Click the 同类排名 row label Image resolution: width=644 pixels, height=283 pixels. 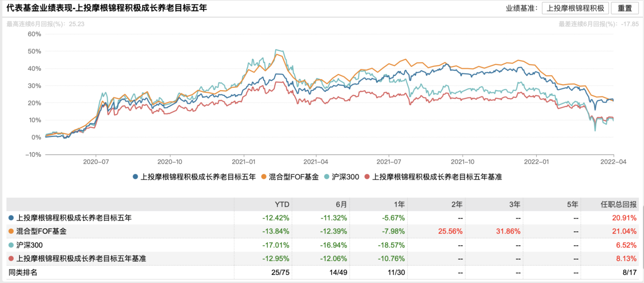coord(23,273)
